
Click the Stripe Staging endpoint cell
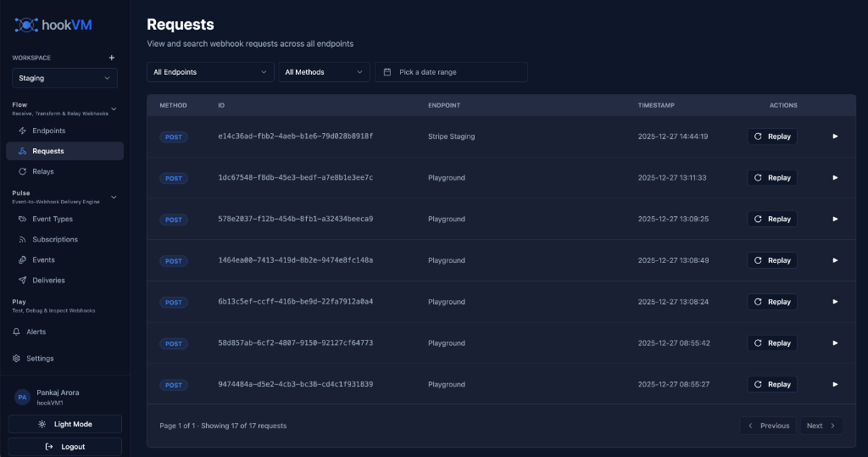451,137
